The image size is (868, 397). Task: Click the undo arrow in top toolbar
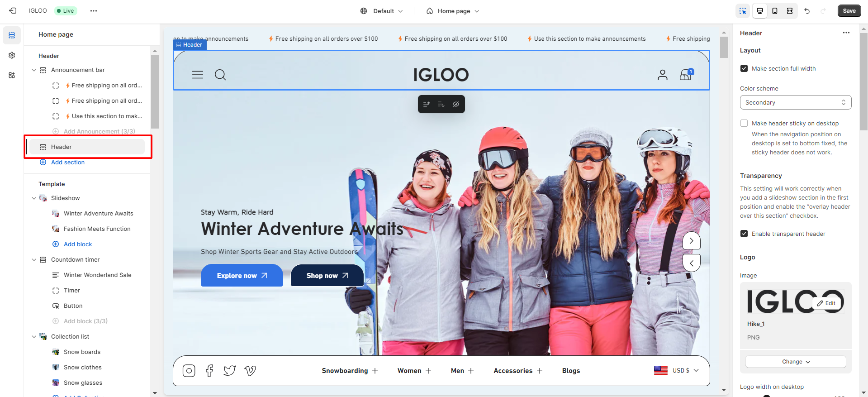(x=807, y=11)
